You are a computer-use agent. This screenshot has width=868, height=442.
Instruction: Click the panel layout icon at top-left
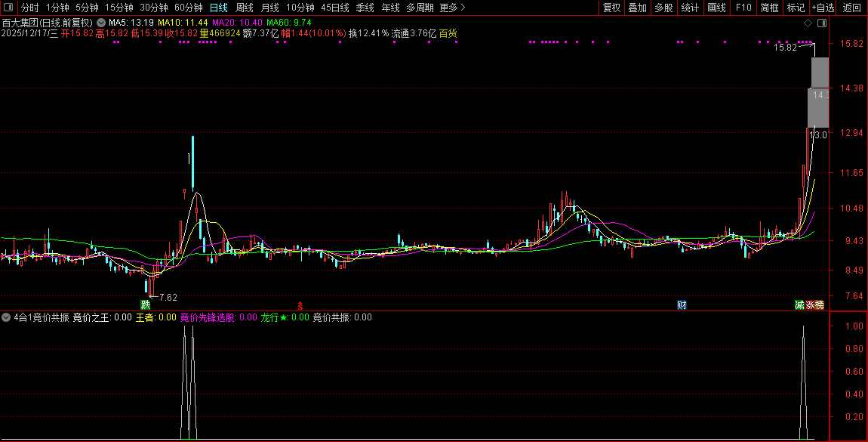[8, 8]
